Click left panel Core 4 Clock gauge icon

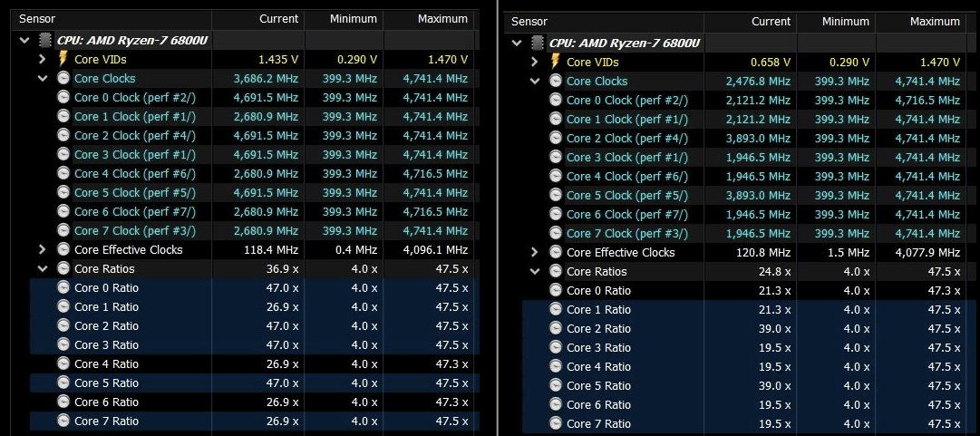[x=63, y=174]
